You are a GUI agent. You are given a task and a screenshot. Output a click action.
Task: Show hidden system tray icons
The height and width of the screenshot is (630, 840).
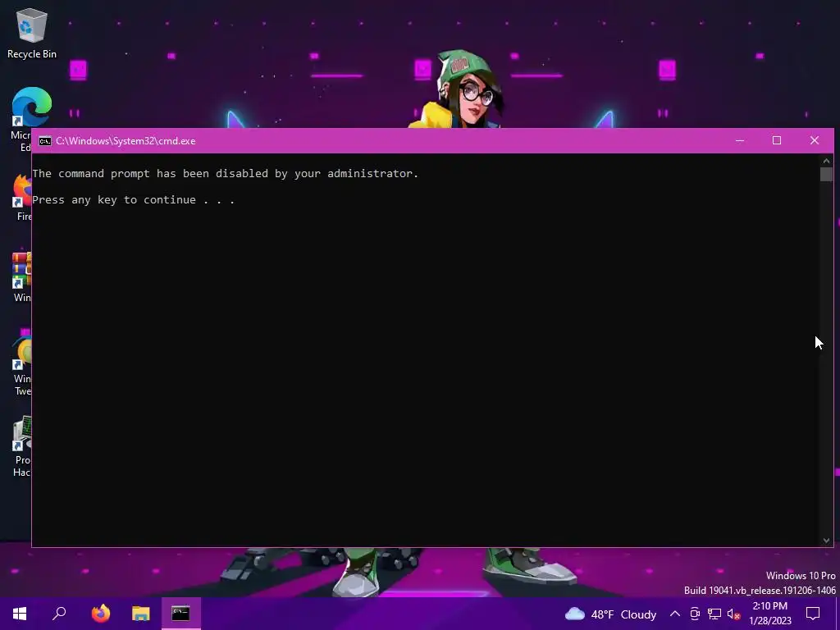[x=675, y=614]
